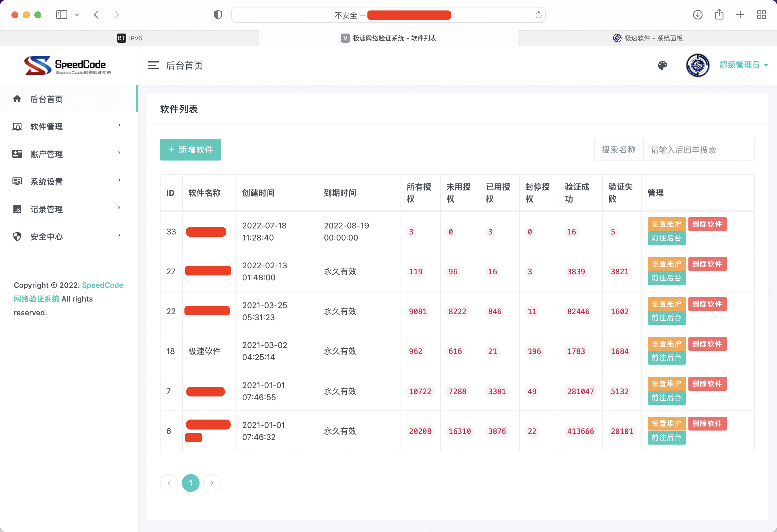
Task: Expand the 软件管理 submenu chevron
Action: (119, 125)
